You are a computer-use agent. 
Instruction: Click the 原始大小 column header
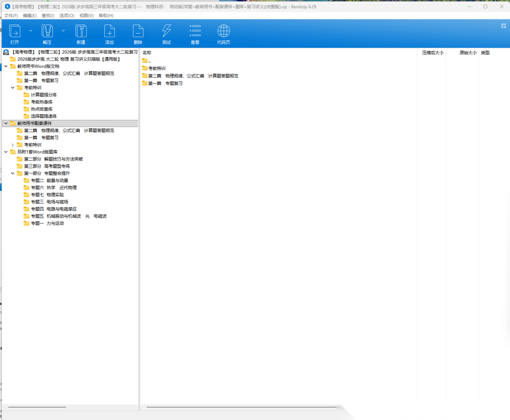point(467,53)
